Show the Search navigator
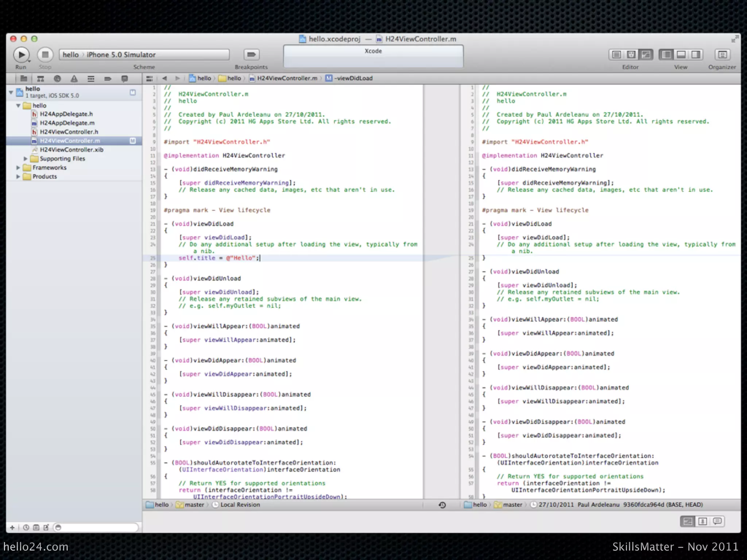747x560 pixels. point(57,79)
